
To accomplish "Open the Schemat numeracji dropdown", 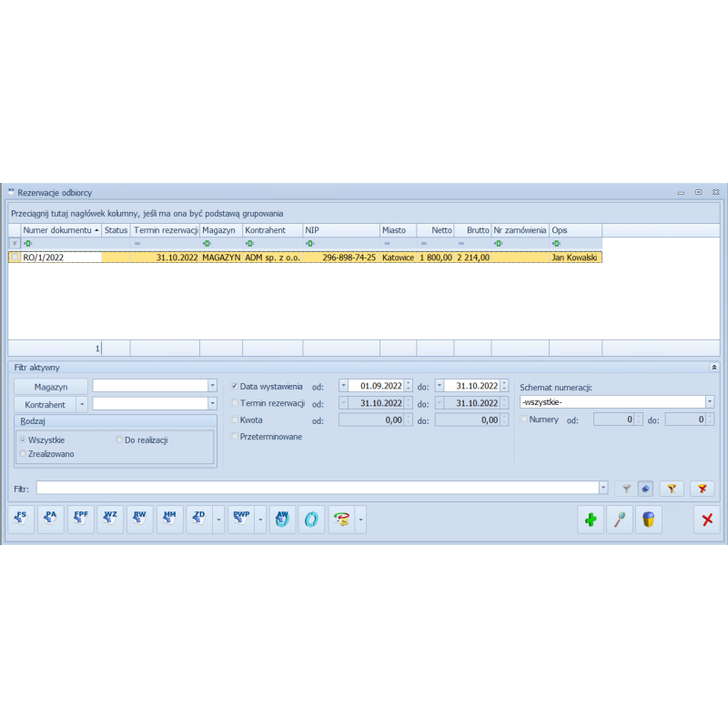I will click(x=709, y=401).
